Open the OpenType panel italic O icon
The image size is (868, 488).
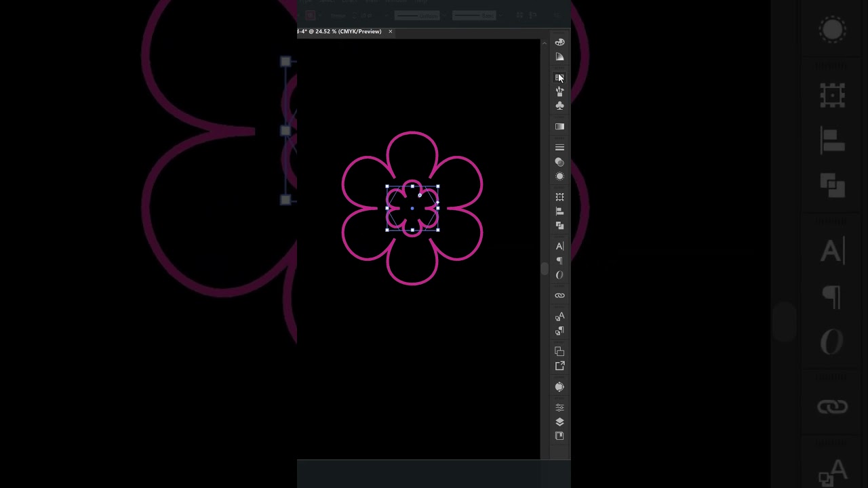point(559,275)
